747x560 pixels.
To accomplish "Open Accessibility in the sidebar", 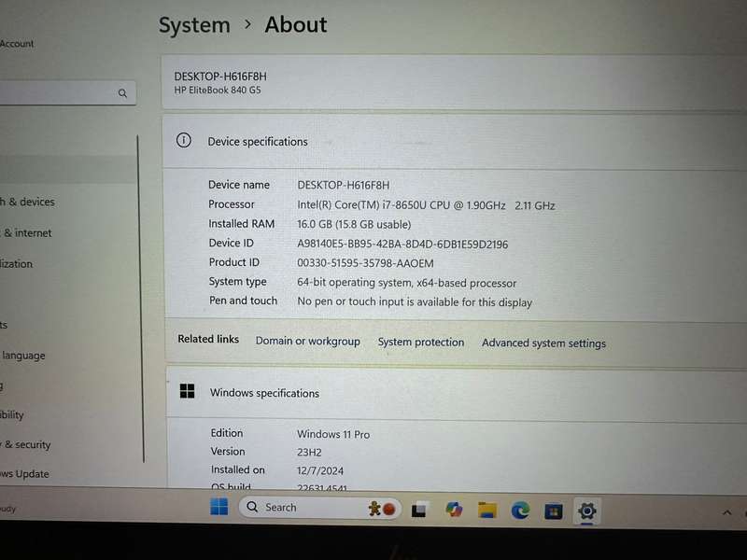I will 12,414.
